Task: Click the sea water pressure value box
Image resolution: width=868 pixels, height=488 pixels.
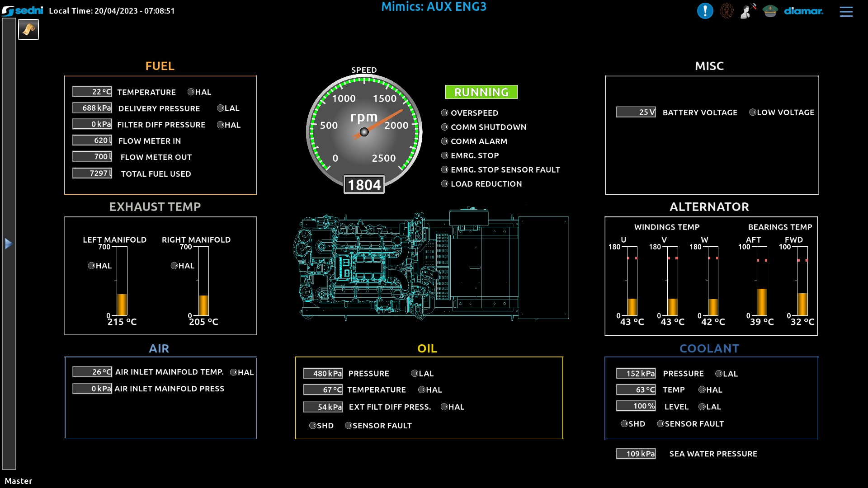Action: 636,454
